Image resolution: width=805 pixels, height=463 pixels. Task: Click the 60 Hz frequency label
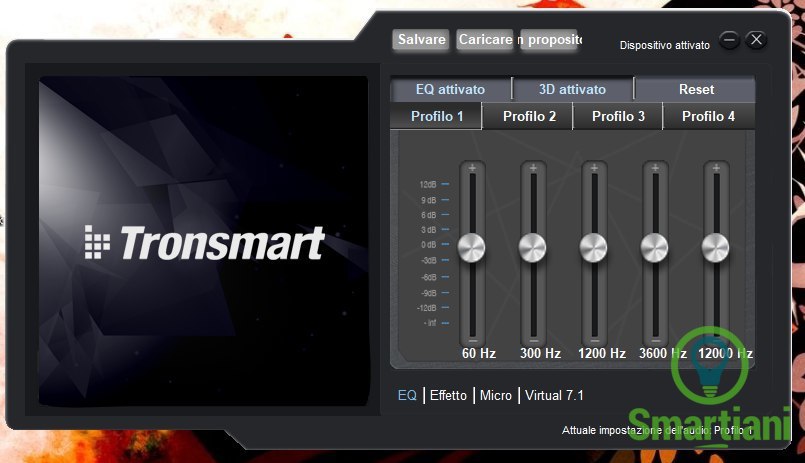pos(478,353)
